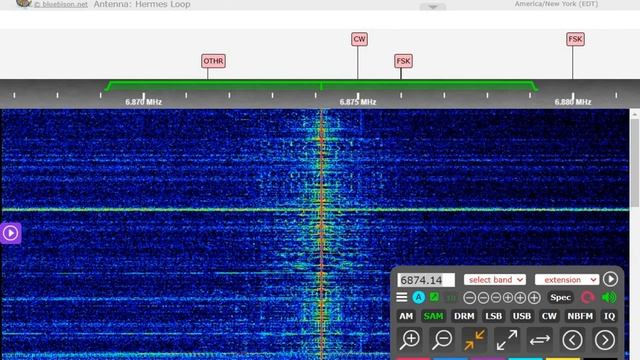The image size is (640, 360).
Task: Page waterfall left with circled arrow
Action: (x=572, y=340)
